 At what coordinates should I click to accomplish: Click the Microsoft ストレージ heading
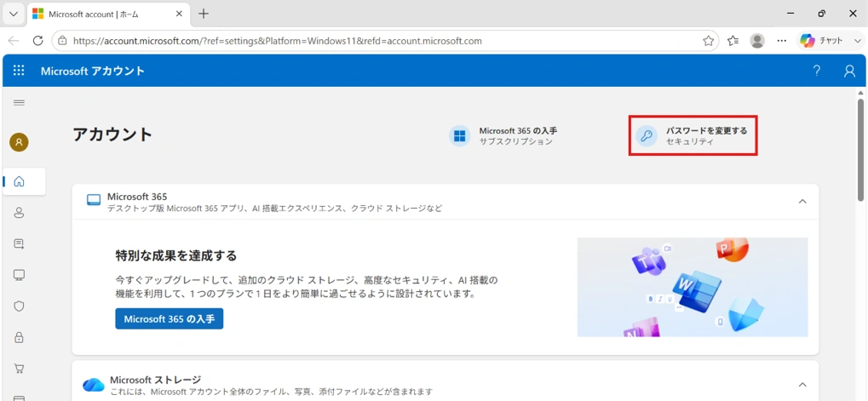point(156,380)
